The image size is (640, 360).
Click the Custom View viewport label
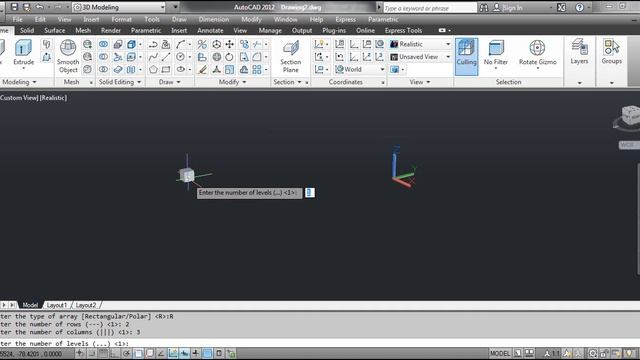tap(19, 98)
